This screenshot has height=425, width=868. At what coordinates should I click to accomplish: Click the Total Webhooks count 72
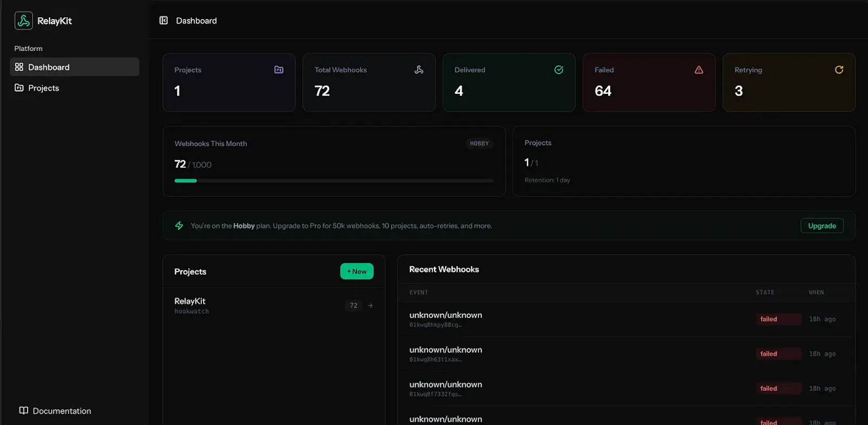[x=322, y=91]
